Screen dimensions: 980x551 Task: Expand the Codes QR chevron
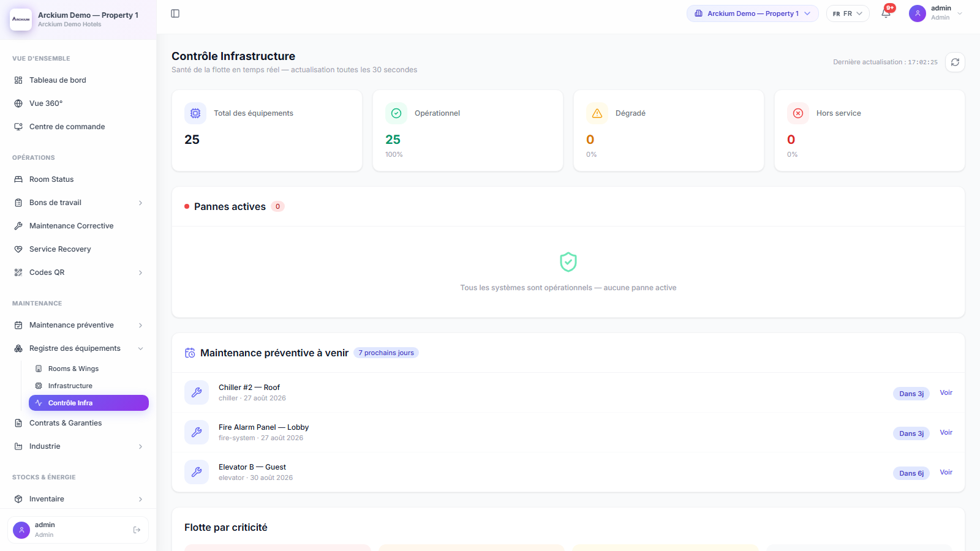[140, 272]
